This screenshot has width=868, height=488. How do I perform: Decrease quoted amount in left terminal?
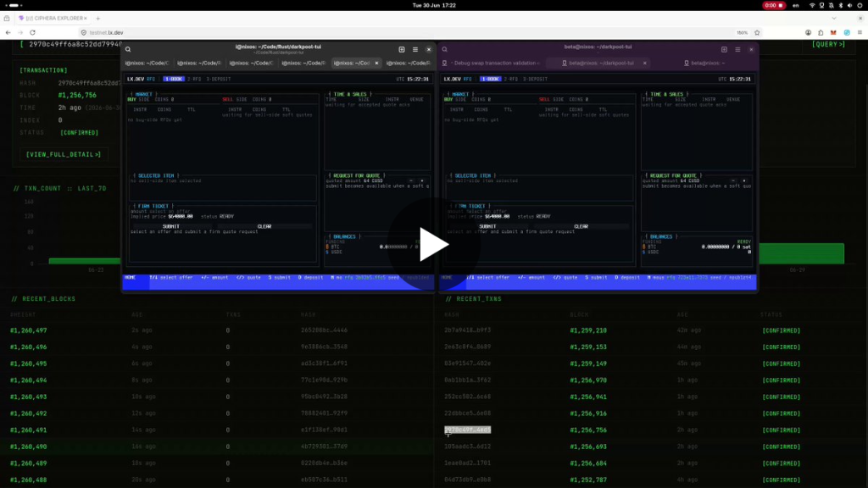[x=411, y=181]
